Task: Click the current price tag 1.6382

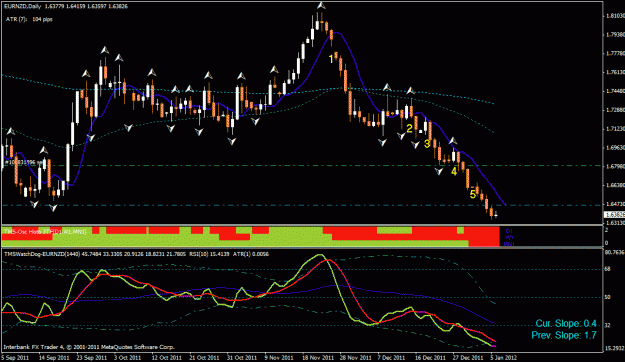Action: [614, 214]
